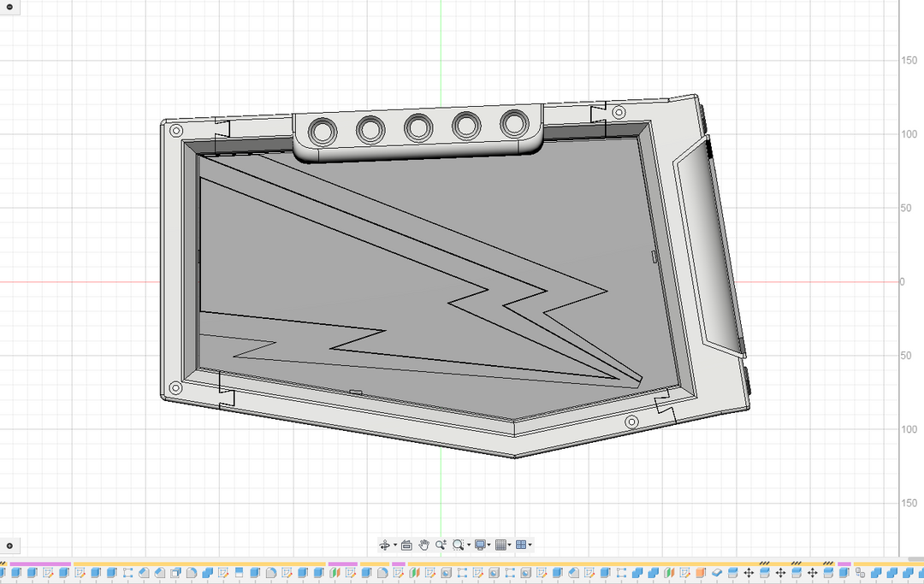The height and width of the screenshot is (584, 924).
Task: Click the Display Settings monitor icon
Action: [x=479, y=545]
